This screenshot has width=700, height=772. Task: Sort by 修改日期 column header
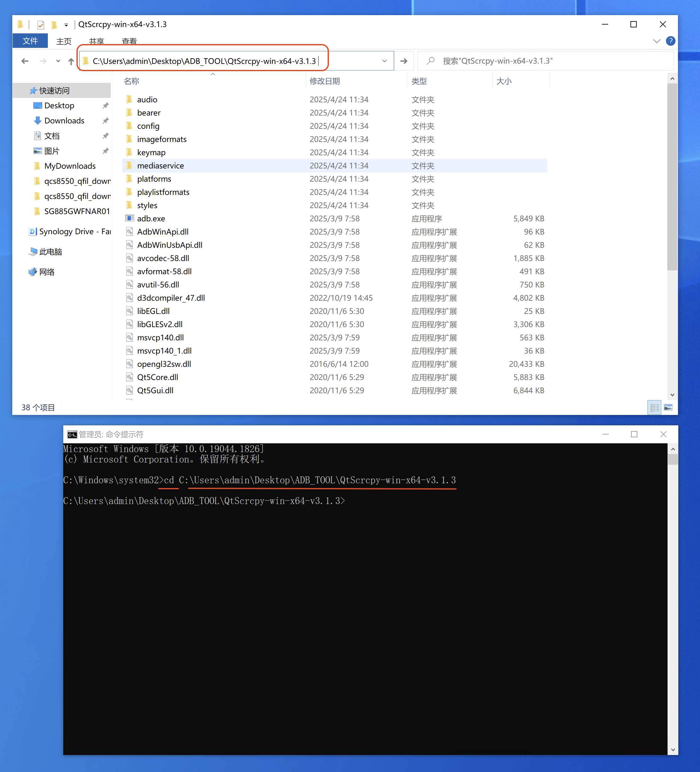tap(325, 81)
